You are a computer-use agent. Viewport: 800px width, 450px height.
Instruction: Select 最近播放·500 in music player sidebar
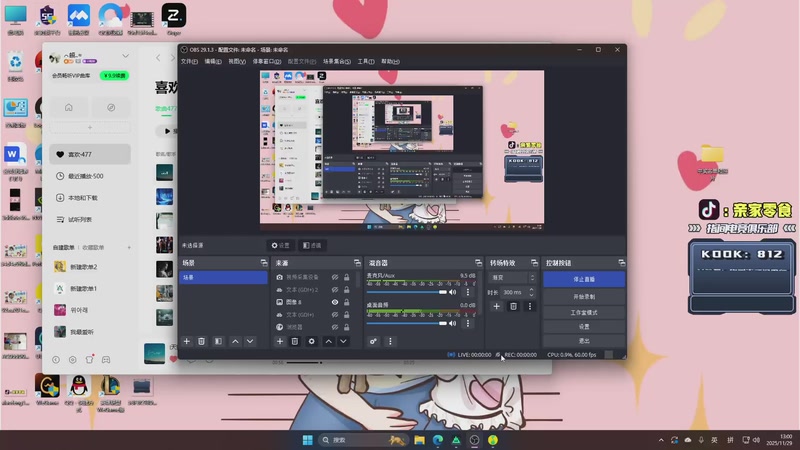click(90, 176)
